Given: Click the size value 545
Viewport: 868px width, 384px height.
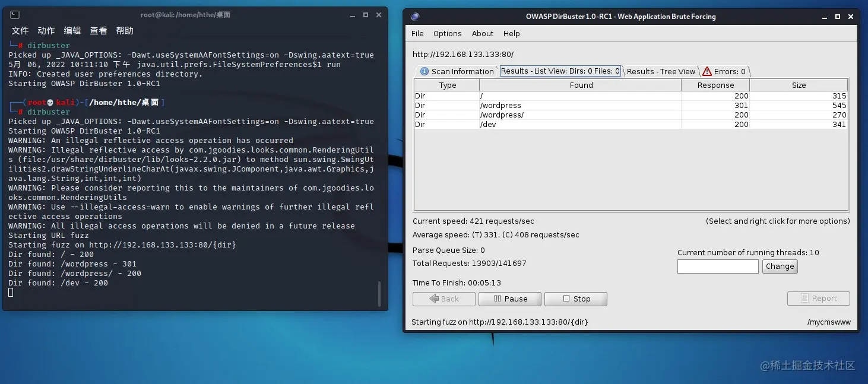Looking at the screenshot, I should 839,105.
